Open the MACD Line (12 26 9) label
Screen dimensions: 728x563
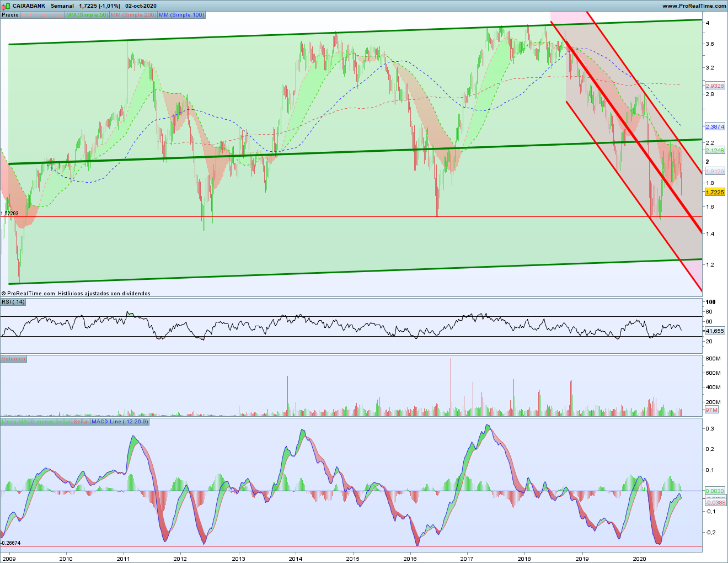120,422
